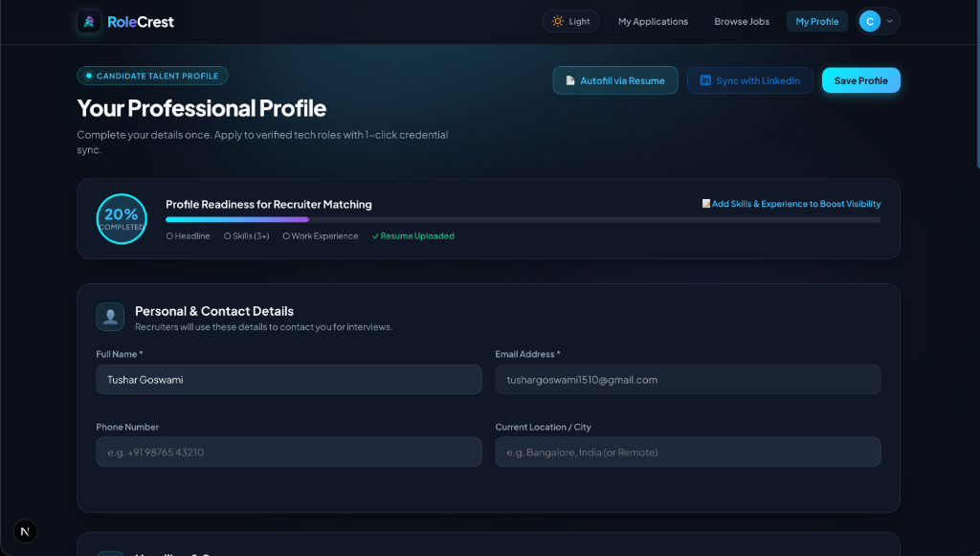
Task: Click the person icon beside Personal & Contact Details
Action: (110, 317)
